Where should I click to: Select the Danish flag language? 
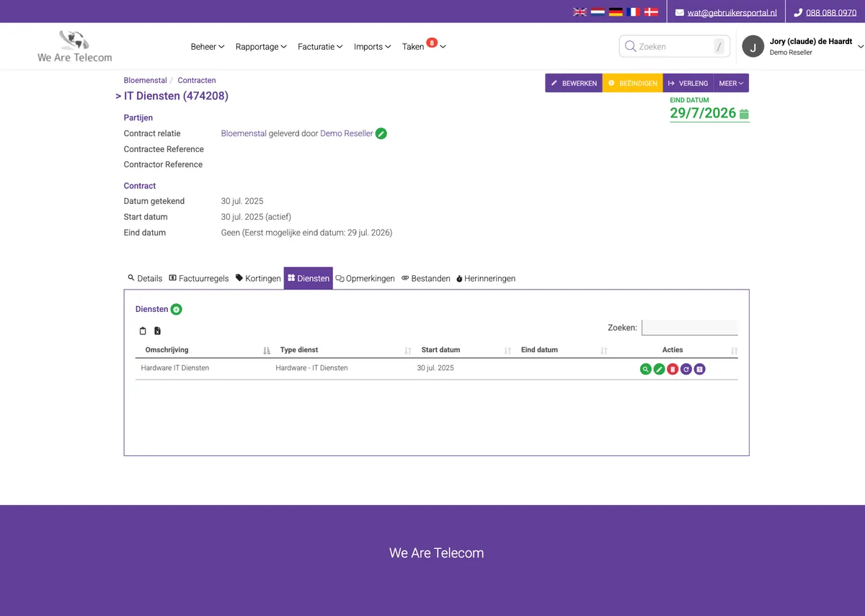pos(652,12)
